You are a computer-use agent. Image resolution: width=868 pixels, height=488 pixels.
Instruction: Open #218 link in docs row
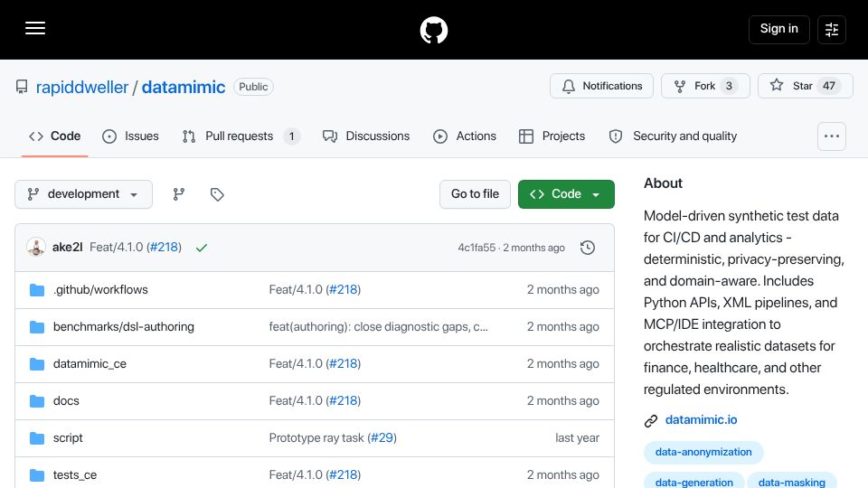344,401
